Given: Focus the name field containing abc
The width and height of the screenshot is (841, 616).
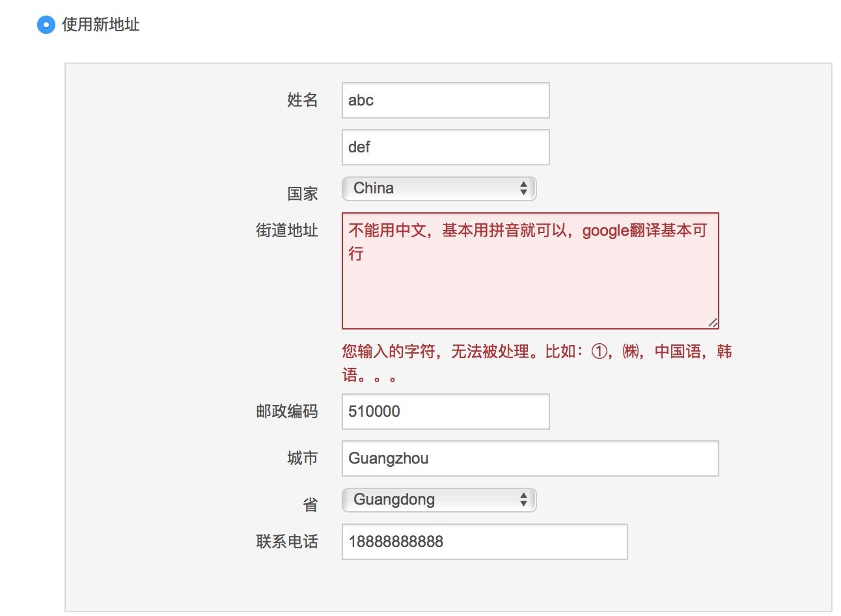Looking at the screenshot, I should [x=445, y=100].
